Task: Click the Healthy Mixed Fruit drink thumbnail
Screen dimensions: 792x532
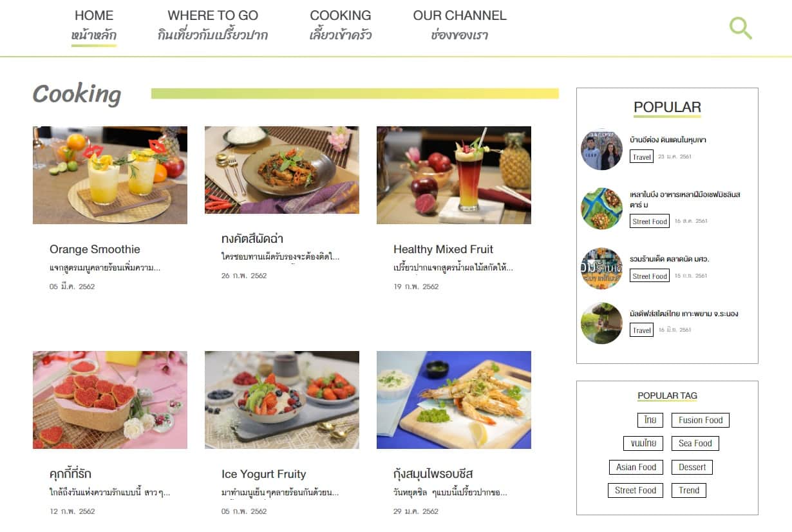Action: [454, 175]
